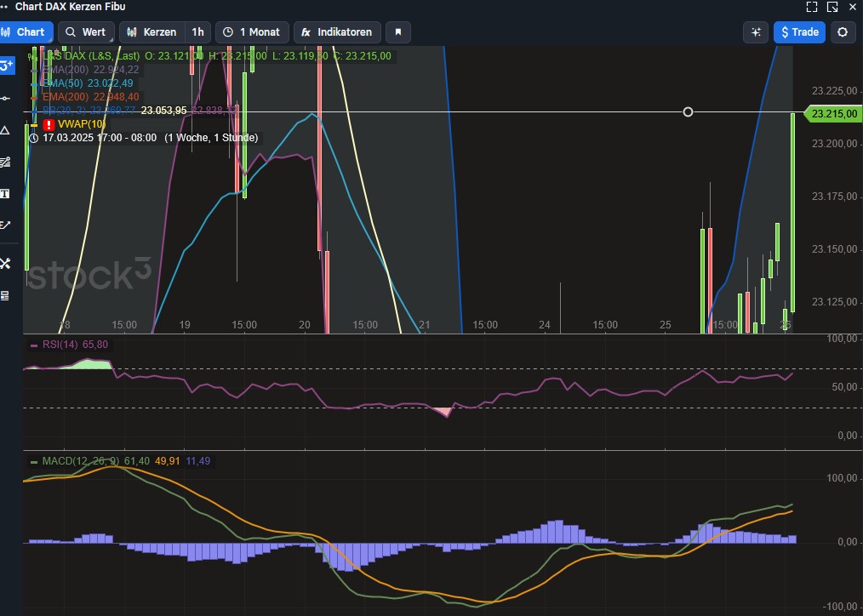Select the Fibonacci lines drawing tool
This screenshot has height=616, width=863.
(5, 162)
